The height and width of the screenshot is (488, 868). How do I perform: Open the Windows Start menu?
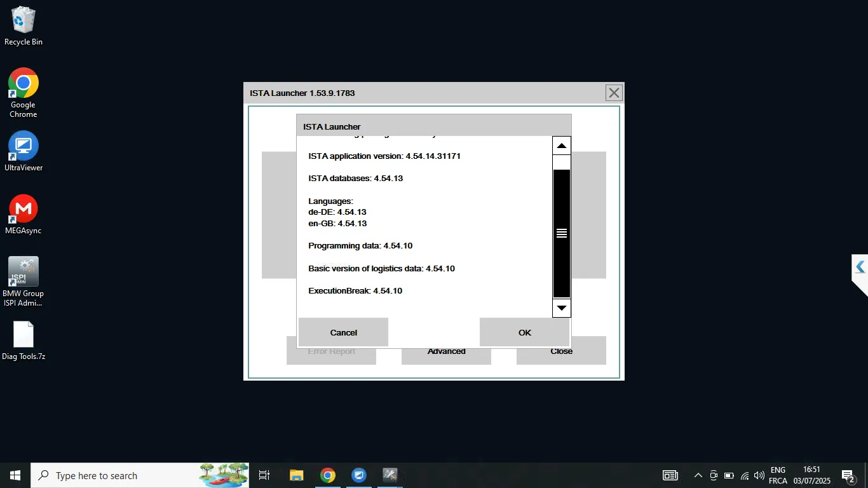(15, 475)
